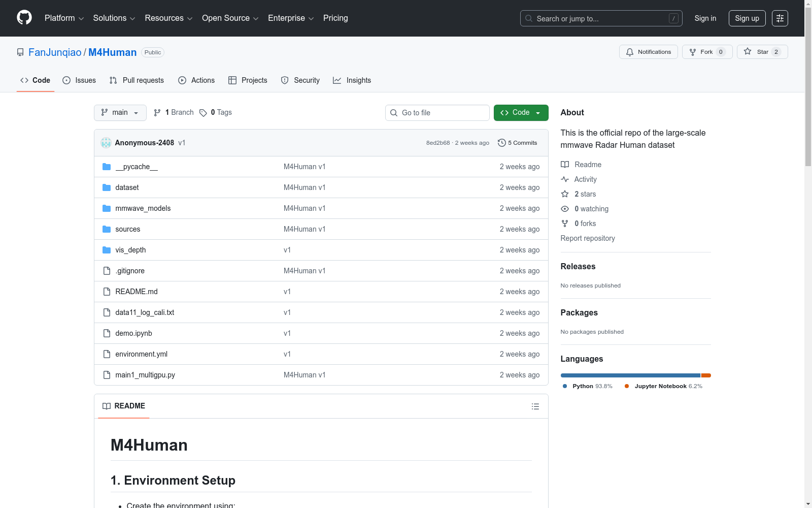Click the eye icon beside '0 watching'
The image size is (812, 508).
[x=565, y=209]
